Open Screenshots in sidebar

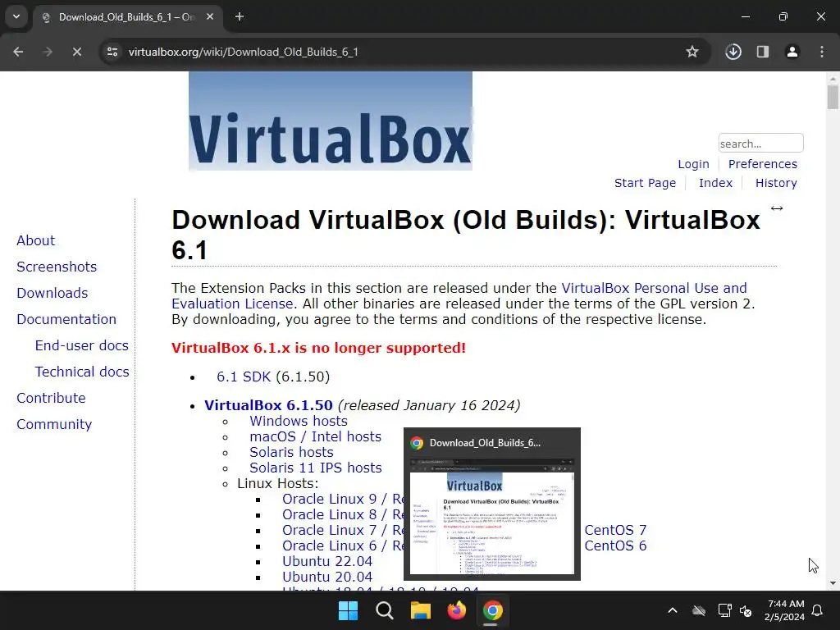coord(57,267)
